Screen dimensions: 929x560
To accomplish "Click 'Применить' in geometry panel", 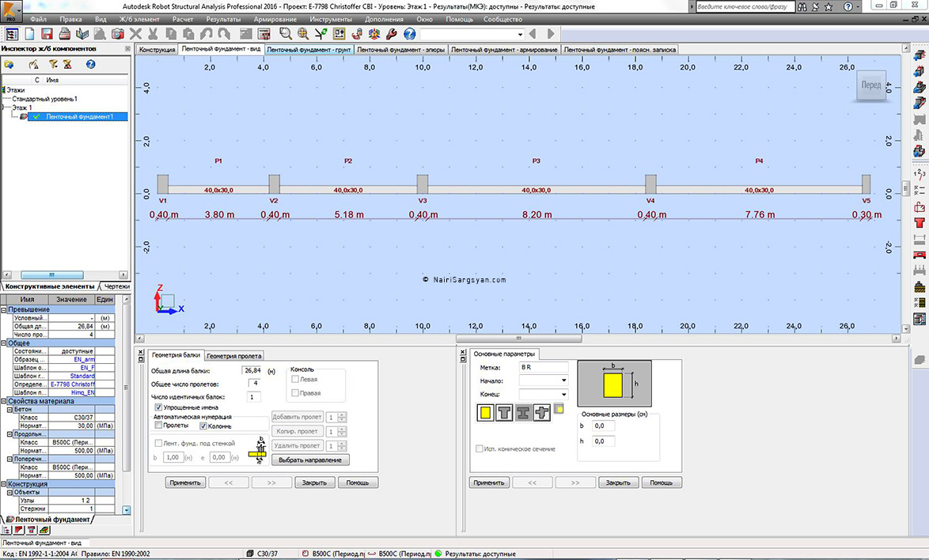I will [x=185, y=482].
